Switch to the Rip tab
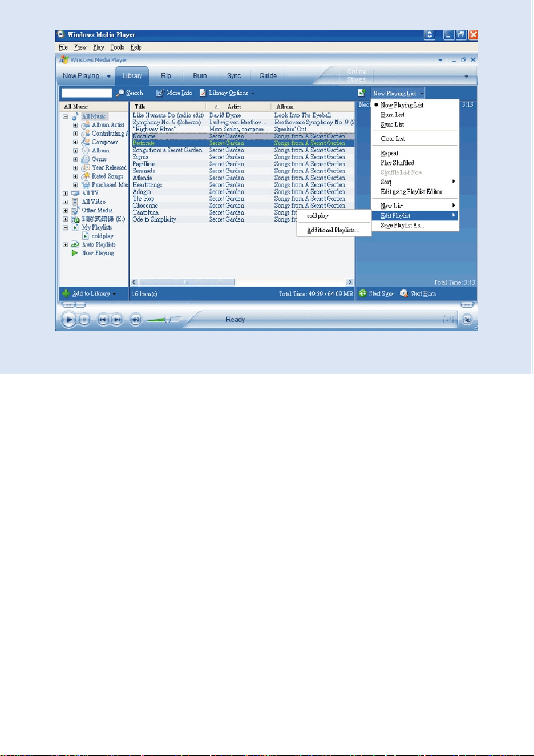 tap(166, 76)
